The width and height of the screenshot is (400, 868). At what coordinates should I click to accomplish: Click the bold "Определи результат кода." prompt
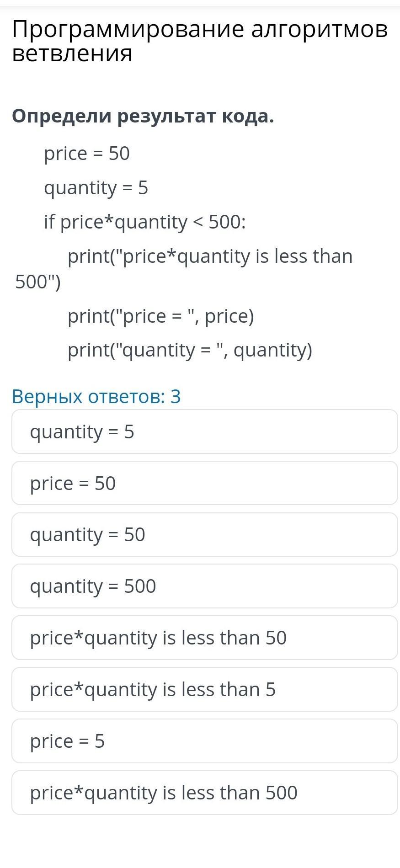point(143,117)
